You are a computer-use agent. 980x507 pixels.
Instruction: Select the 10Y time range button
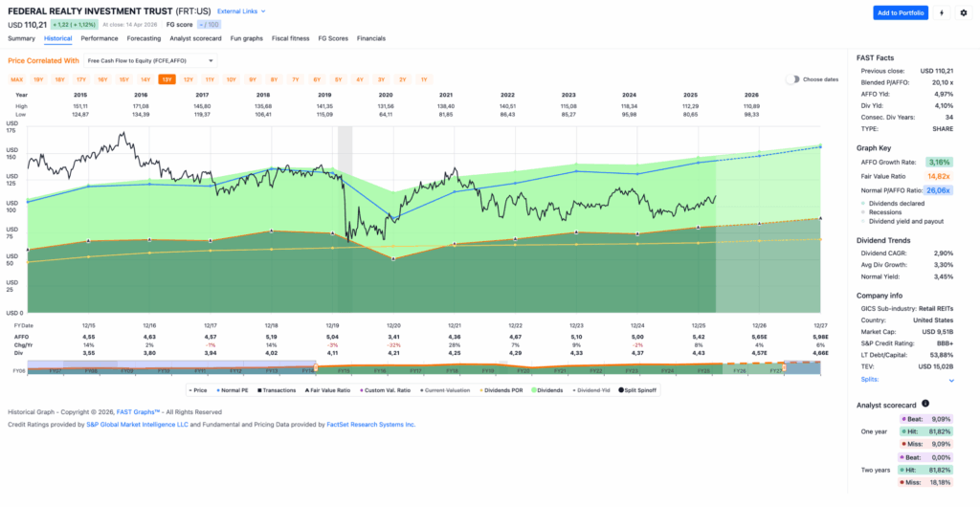click(x=231, y=79)
